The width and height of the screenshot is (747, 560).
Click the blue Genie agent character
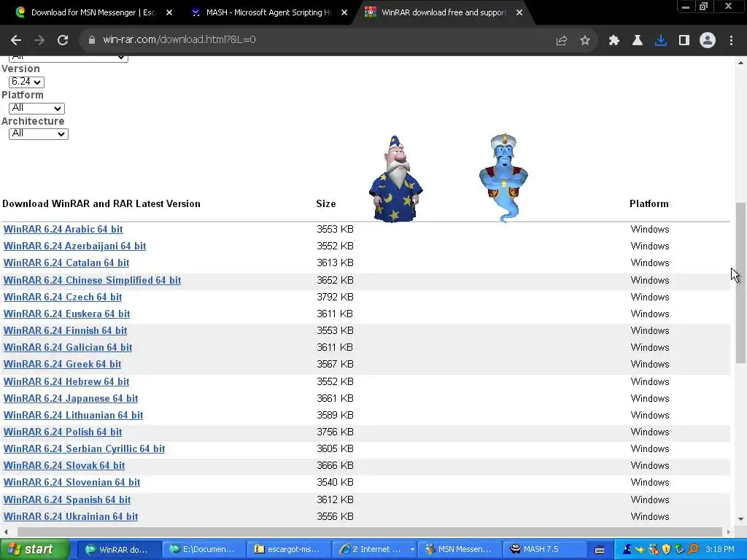pyautogui.click(x=503, y=178)
